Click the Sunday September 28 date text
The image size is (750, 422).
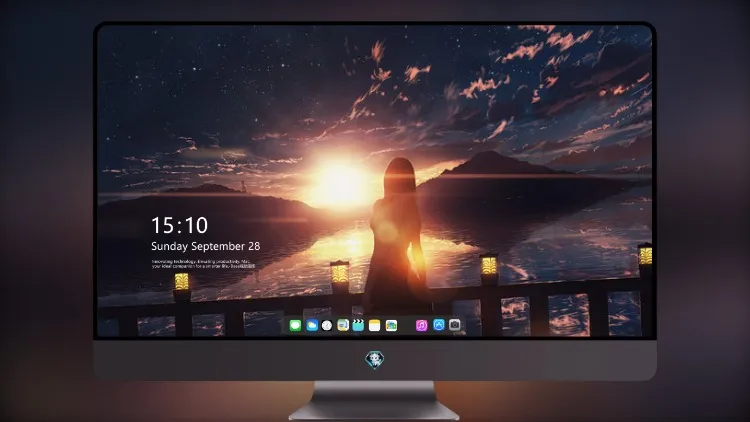[x=206, y=246]
